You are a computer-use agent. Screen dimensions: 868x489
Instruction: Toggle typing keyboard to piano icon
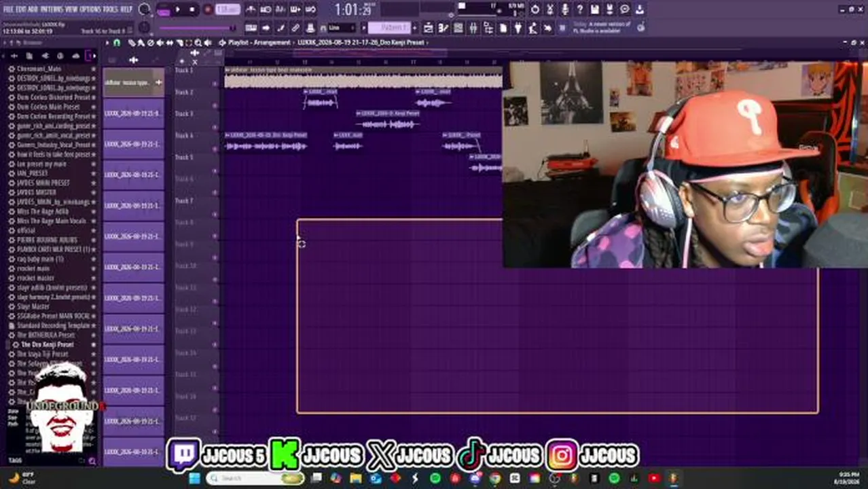251,28
